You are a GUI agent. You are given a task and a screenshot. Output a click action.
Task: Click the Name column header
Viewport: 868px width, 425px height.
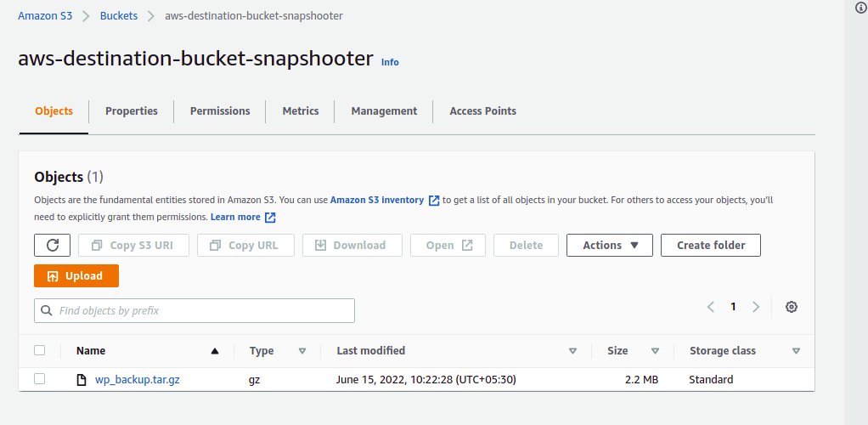point(91,351)
